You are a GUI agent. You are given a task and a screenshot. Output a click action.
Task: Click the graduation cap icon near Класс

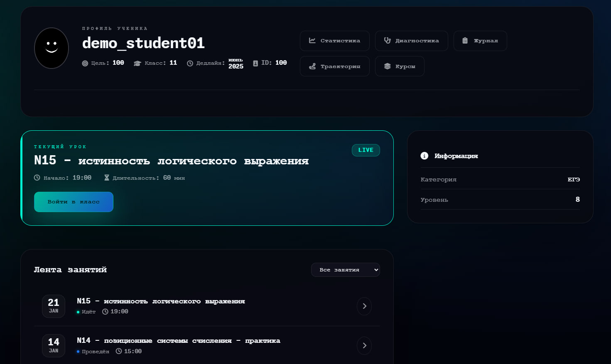click(x=137, y=63)
